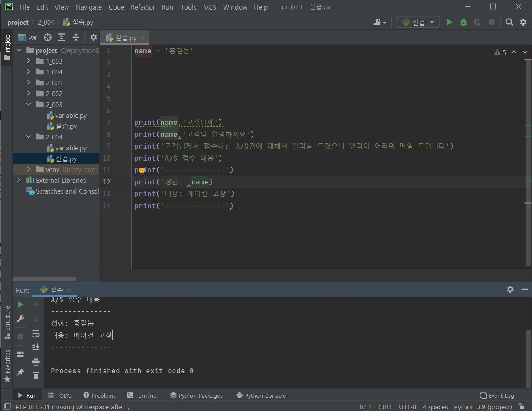532x411 pixels.
Task: Open the VCS menu
Action: click(210, 7)
